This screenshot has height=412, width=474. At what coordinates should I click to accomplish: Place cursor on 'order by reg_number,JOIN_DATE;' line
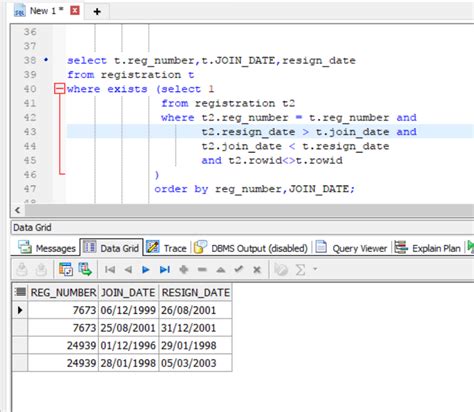(x=254, y=189)
